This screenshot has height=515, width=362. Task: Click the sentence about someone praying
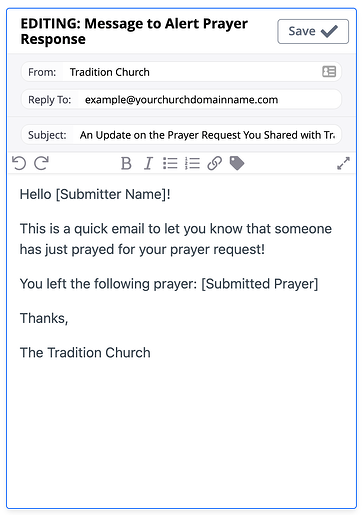pos(176,239)
